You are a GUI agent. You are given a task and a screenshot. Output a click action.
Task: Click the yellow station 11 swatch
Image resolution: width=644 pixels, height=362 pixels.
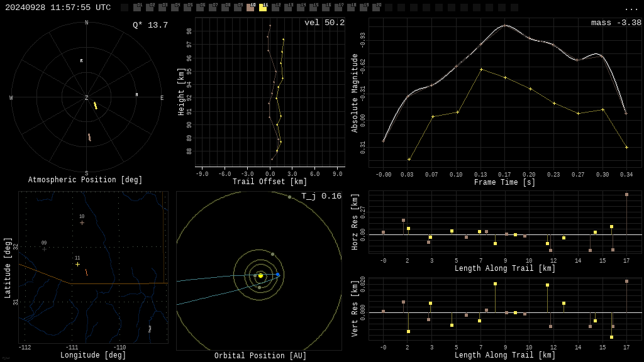coord(263,8)
